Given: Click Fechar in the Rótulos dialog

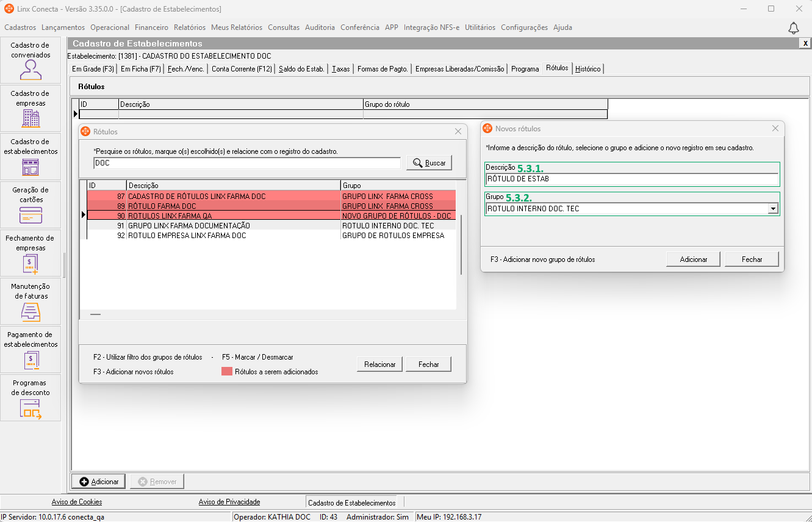Looking at the screenshot, I should click(x=429, y=364).
